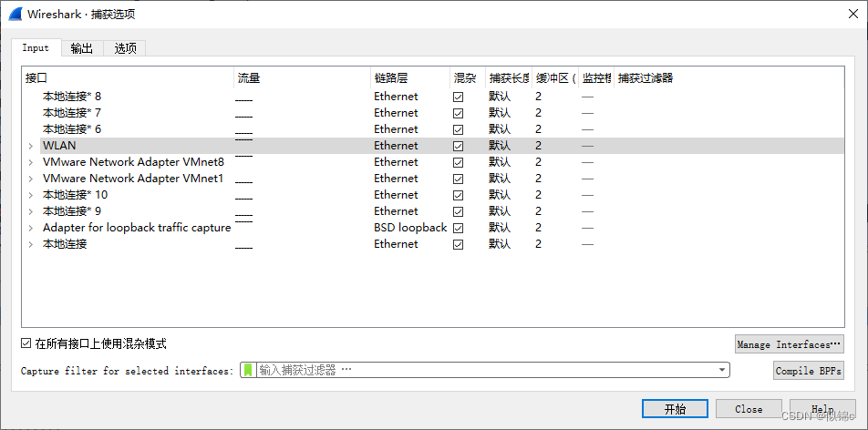868x430 pixels.
Task: Expand VMware Network Adapter VMnet1 row
Action: pyautogui.click(x=31, y=179)
